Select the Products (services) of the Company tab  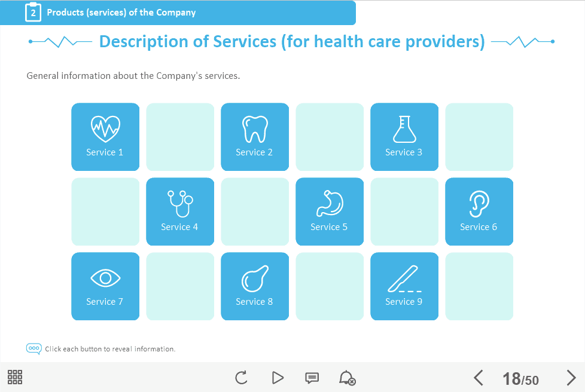121,13
